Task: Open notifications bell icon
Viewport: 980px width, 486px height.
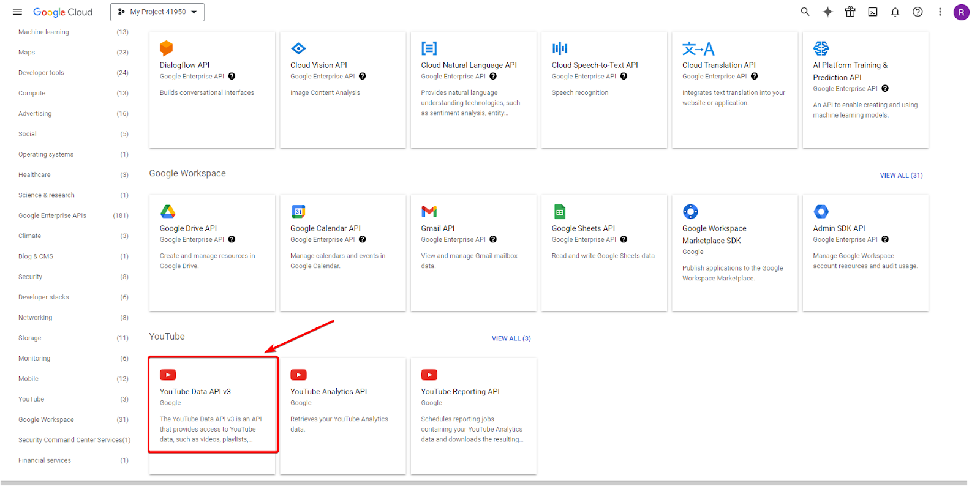Action: point(895,12)
